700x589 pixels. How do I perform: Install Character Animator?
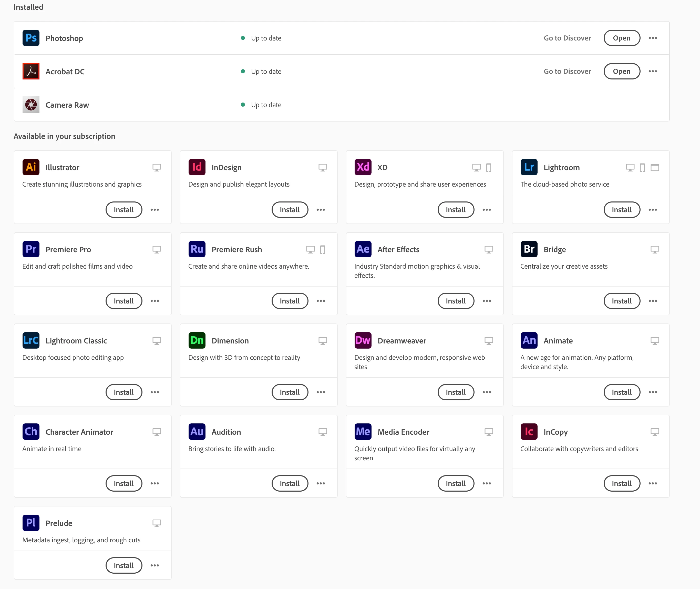click(x=124, y=483)
